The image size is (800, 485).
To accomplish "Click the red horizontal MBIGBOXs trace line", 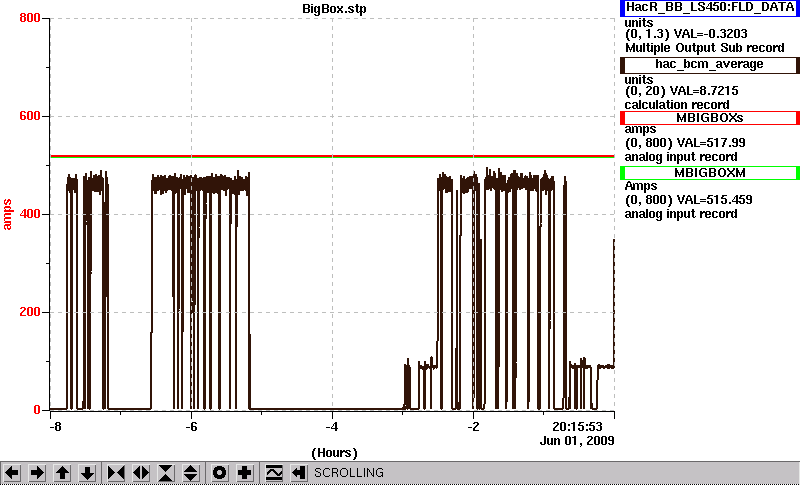I will tap(333, 156).
